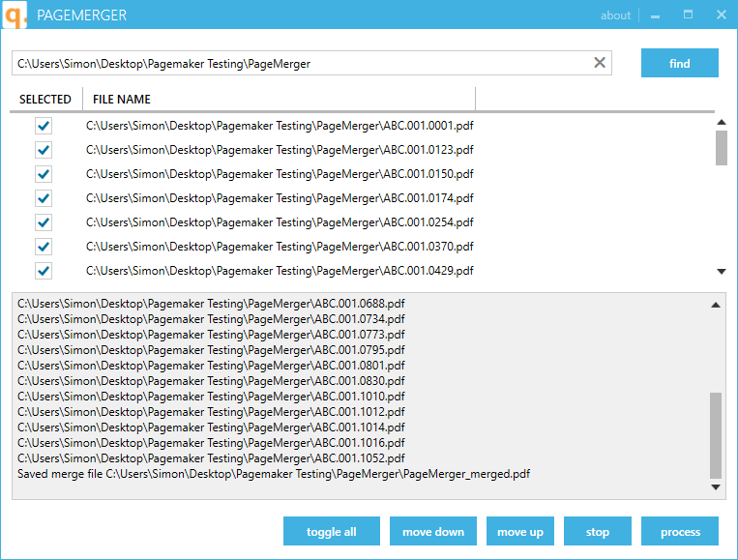
Task: Click the move up button
Action: pos(520,531)
